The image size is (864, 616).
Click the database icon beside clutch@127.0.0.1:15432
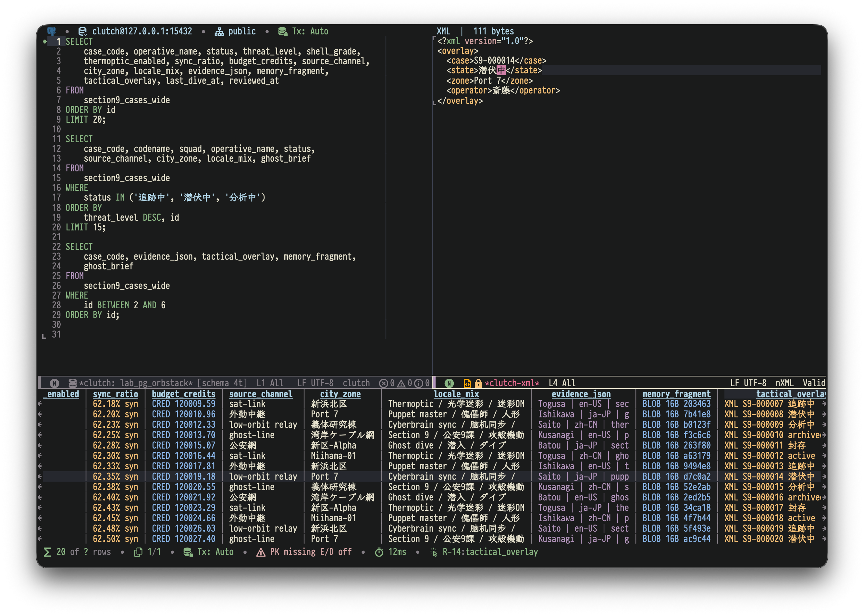coord(82,31)
